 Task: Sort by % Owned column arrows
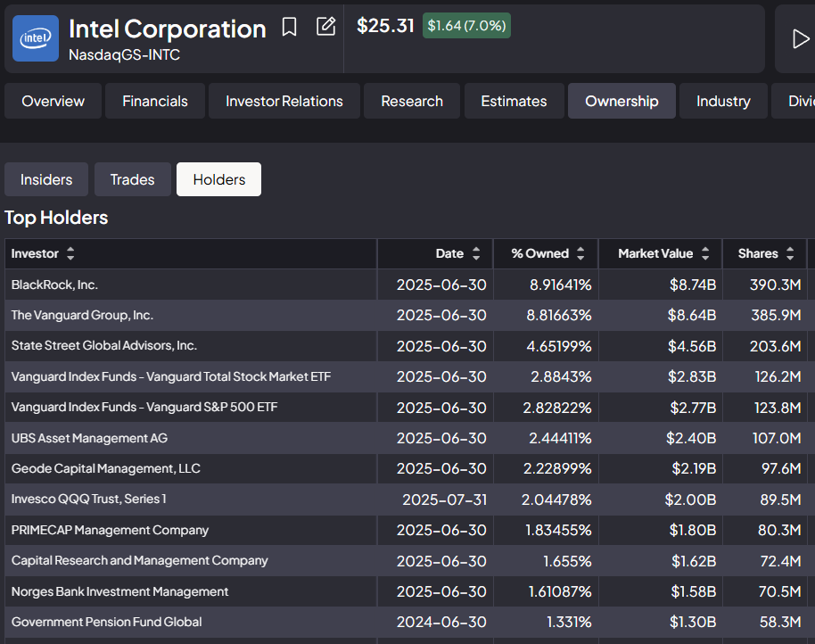click(x=580, y=253)
